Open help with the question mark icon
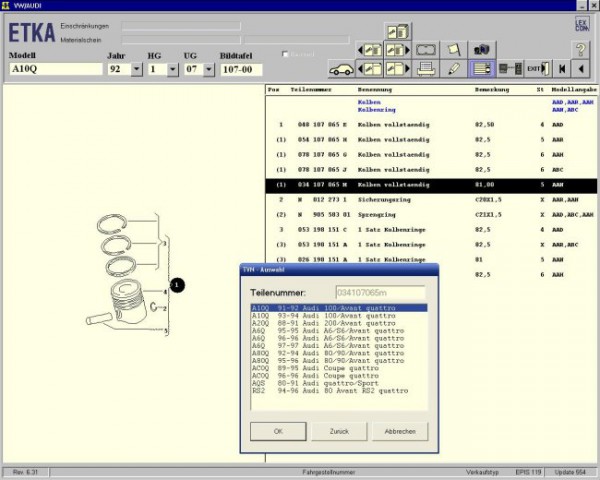Image resolution: width=600 pixels, height=480 pixels. (x=580, y=50)
